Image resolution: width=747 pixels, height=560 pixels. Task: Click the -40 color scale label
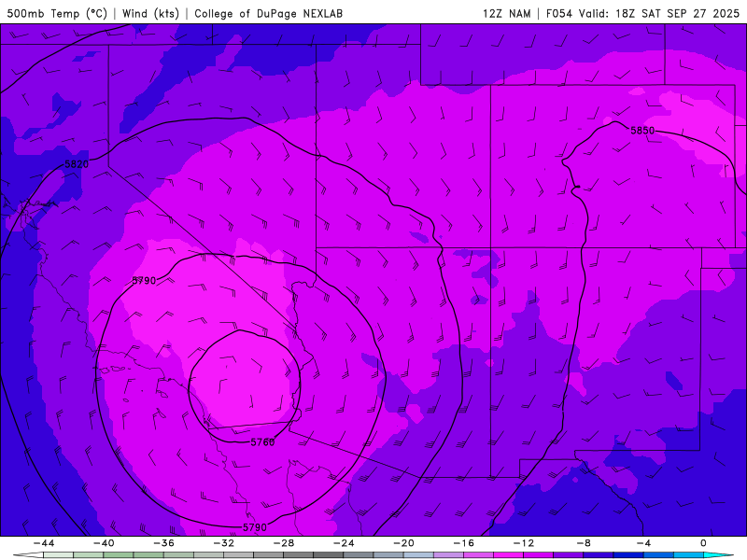pyautogui.click(x=104, y=543)
